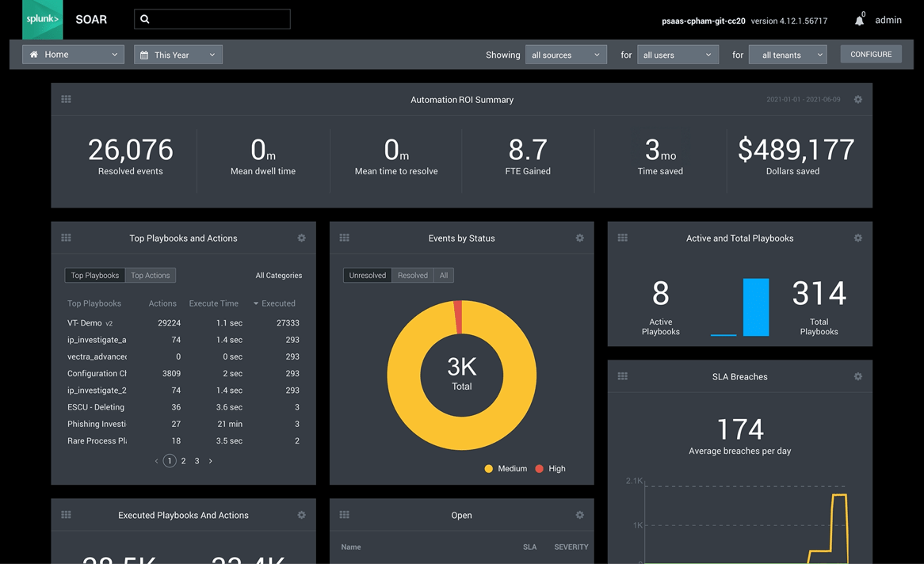
Task: Open the grid handle on Automation ROI Summary
Action: tap(66, 99)
